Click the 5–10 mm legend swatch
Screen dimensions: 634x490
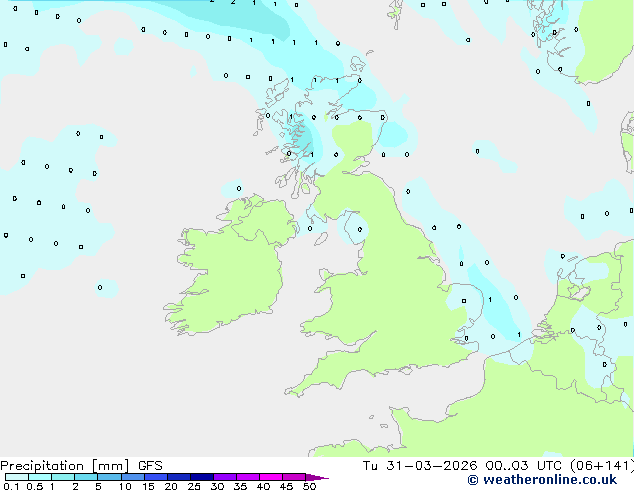point(109,477)
